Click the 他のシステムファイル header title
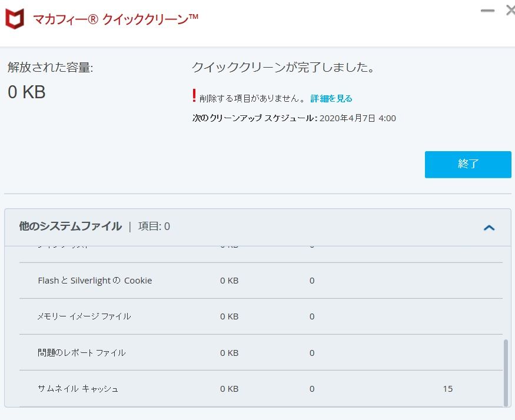 70,226
